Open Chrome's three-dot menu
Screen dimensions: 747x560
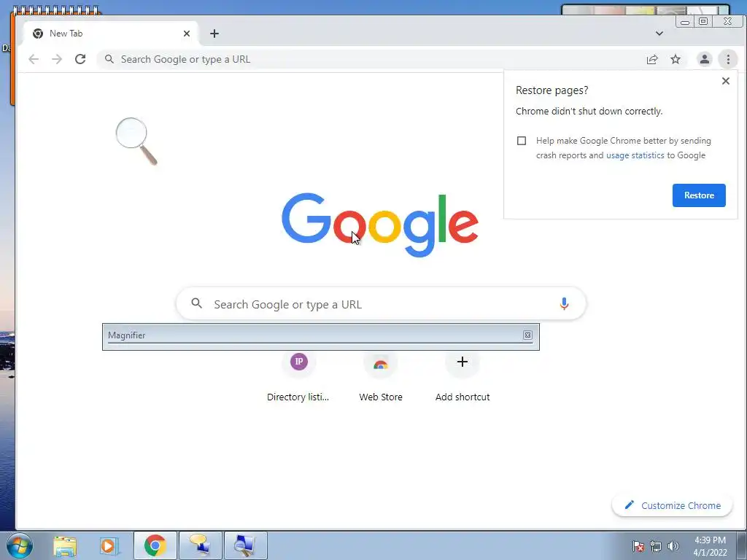(728, 60)
